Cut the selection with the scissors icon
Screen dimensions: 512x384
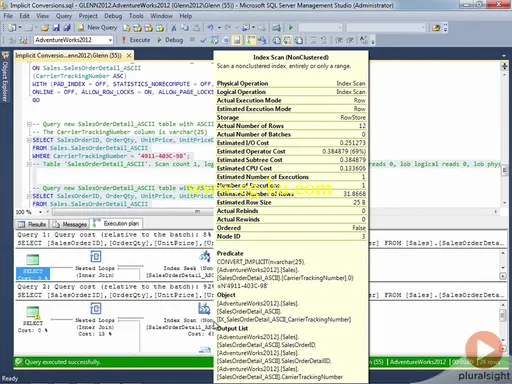click(x=174, y=28)
